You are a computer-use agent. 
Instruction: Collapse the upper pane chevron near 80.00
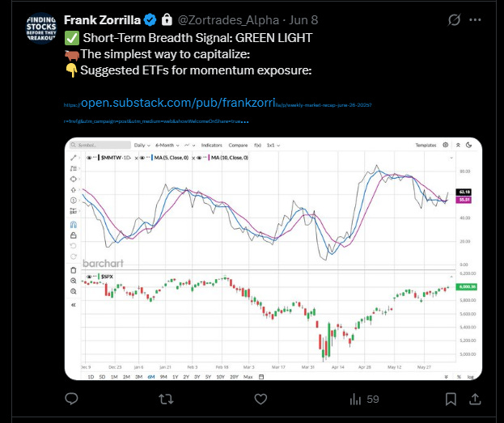pos(451,158)
